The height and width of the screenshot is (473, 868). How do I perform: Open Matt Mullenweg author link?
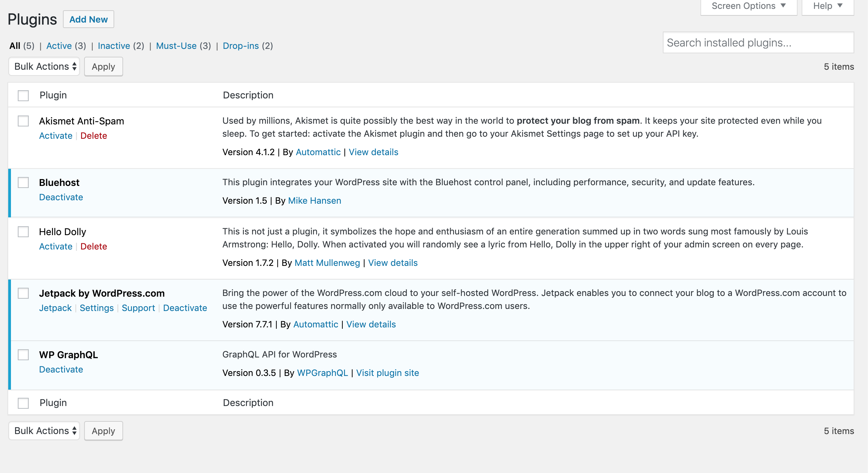[327, 263]
